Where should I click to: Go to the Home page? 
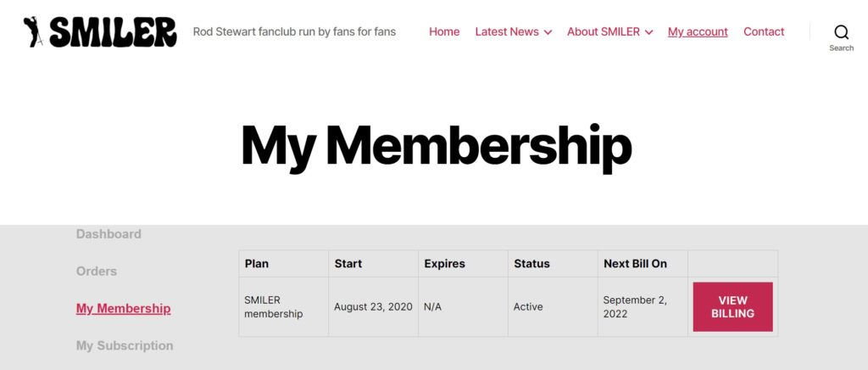coord(444,31)
